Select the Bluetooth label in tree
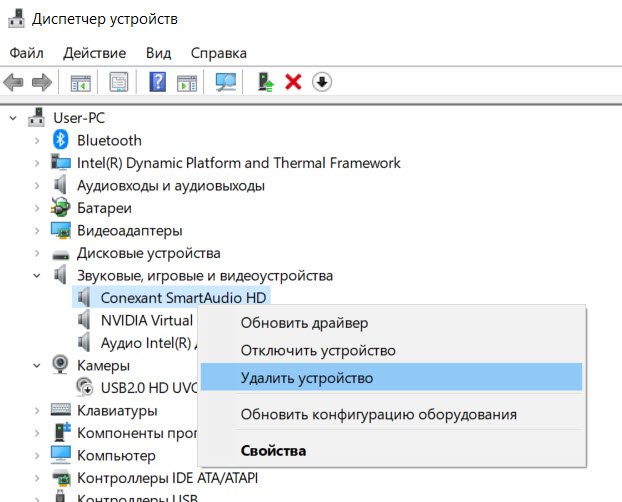The image size is (622, 502). coord(109,140)
